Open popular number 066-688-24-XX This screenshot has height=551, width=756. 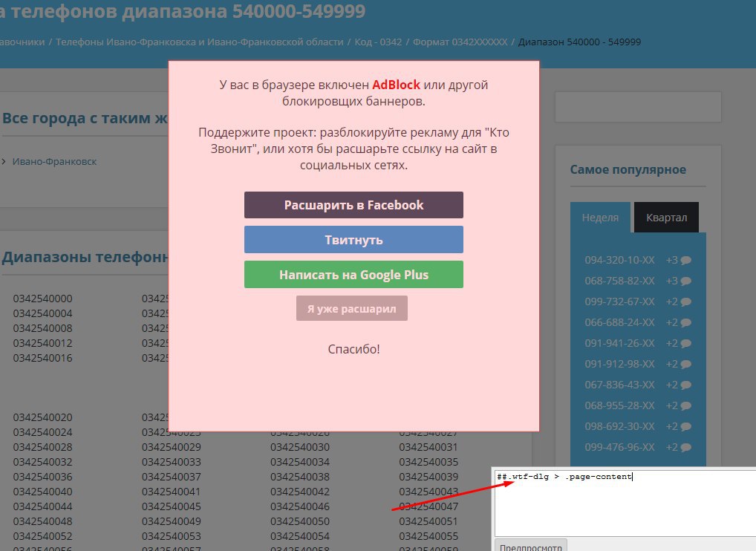click(x=619, y=322)
